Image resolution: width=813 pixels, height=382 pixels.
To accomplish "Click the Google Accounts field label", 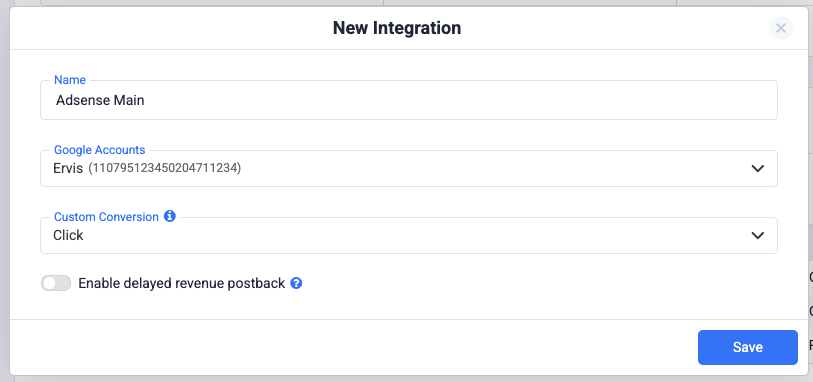I will point(100,150).
